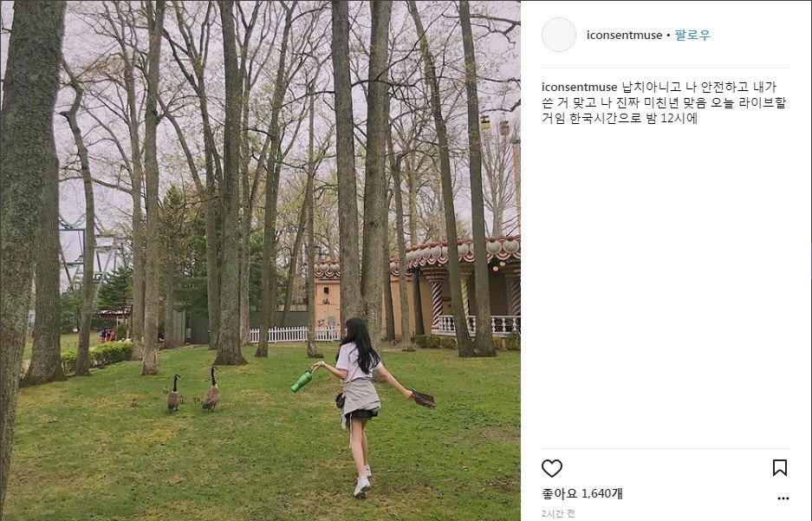This screenshot has width=812, height=521.
Task: Open the post permalink via 2시간 전 timestamp
Action: pyautogui.click(x=558, y=514)
